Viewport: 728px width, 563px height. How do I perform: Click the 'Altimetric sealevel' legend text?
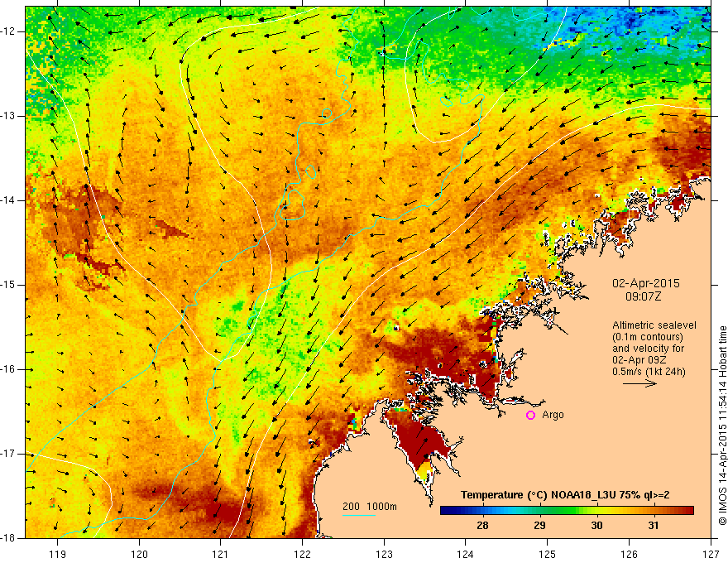click(x=654, y=325)
